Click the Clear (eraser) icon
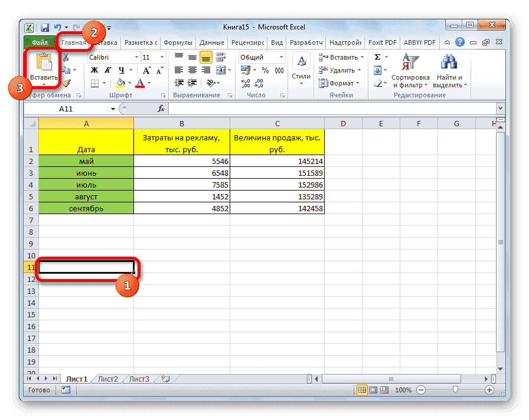529x420 pixels. pos(378,83)
